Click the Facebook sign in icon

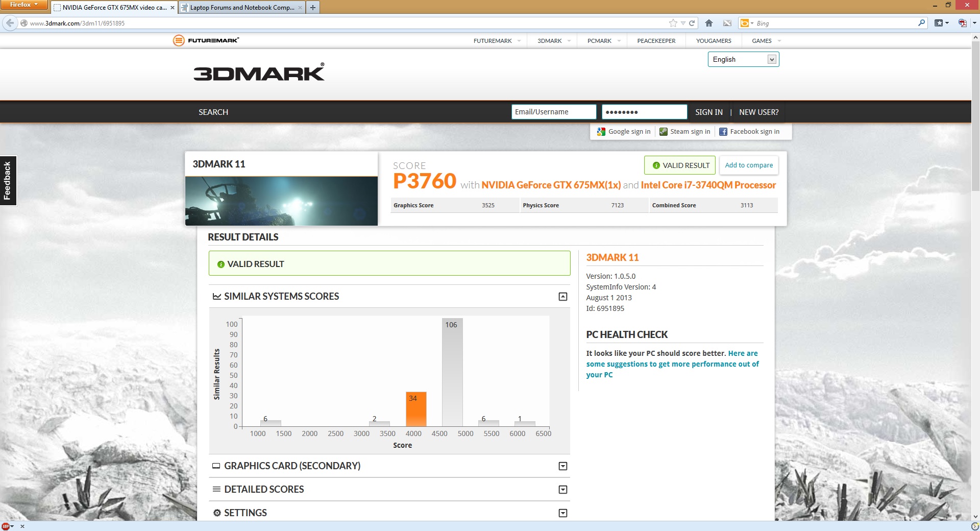pos(723,132)
